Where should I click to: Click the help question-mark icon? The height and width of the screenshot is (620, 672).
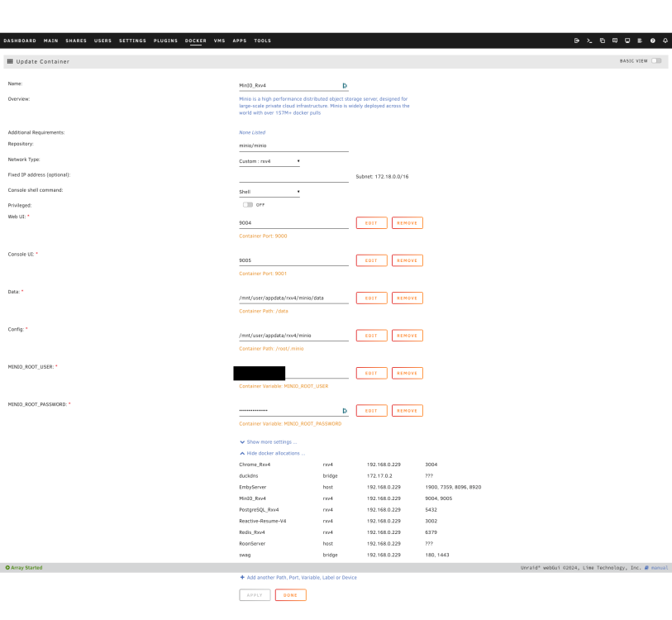point(653,41)
